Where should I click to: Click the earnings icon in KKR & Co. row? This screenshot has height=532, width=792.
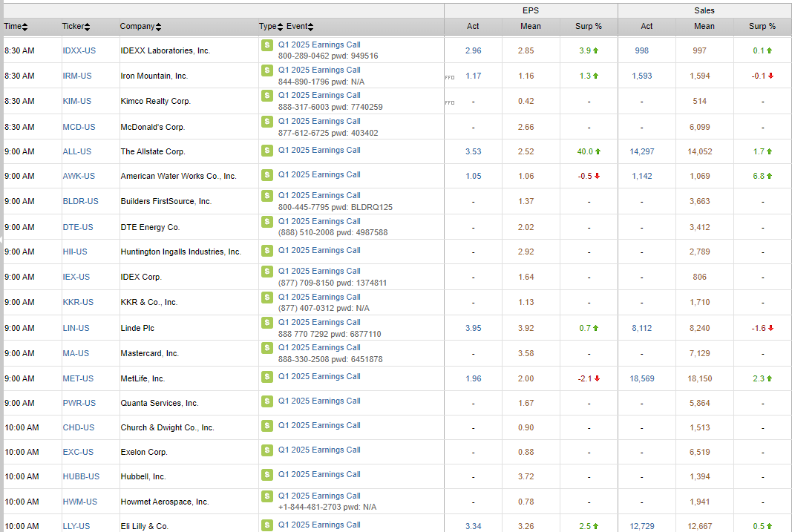[267, 298]
